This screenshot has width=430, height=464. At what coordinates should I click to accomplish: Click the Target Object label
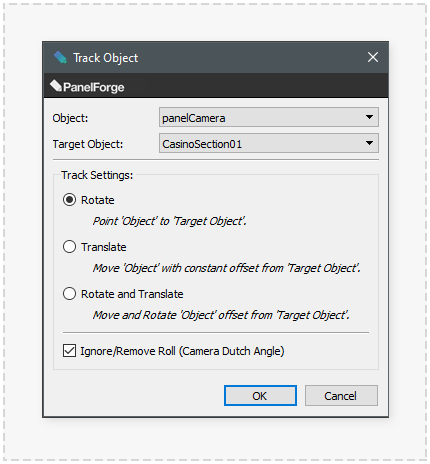88,144
